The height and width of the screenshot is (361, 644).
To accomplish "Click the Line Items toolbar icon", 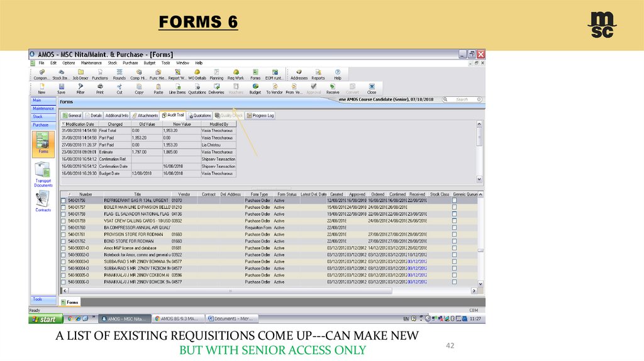I will [x=177, y=89].
